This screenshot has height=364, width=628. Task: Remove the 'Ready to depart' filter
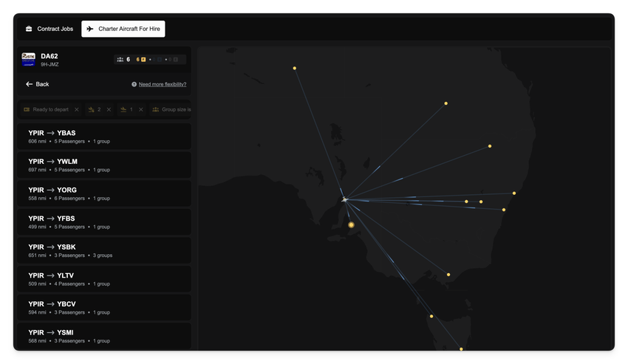pos(77,109)
